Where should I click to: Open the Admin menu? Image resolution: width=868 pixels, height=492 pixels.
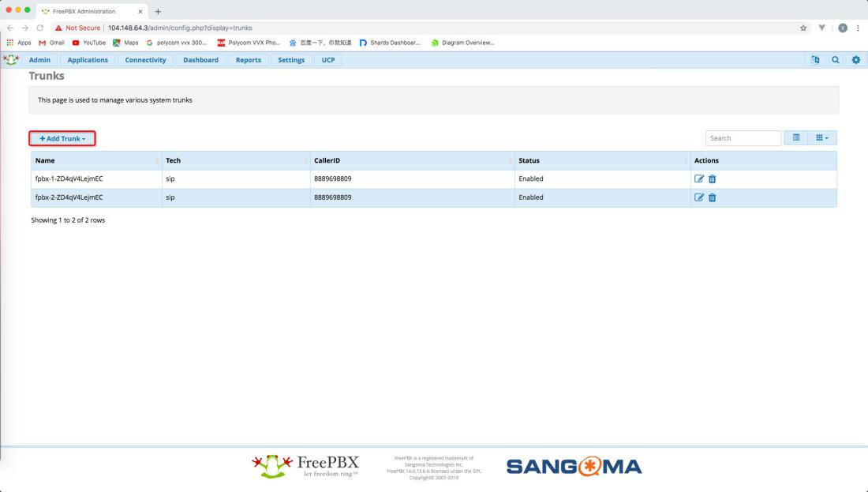40,60
